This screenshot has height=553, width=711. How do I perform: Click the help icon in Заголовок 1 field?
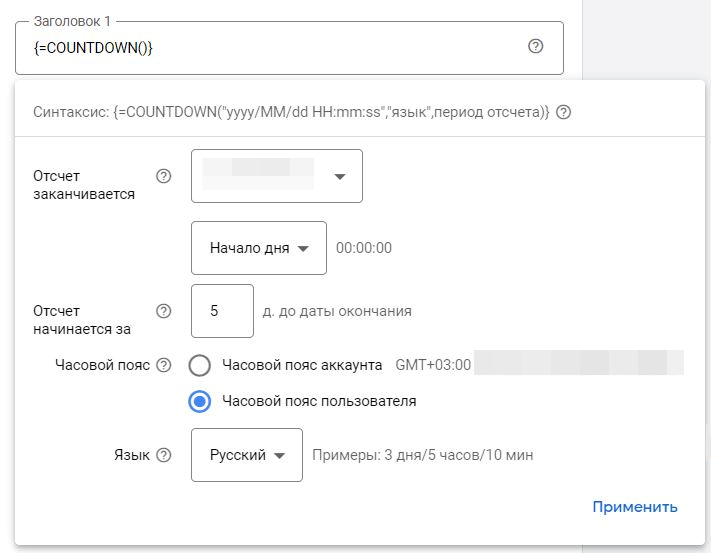pos(535,46)
